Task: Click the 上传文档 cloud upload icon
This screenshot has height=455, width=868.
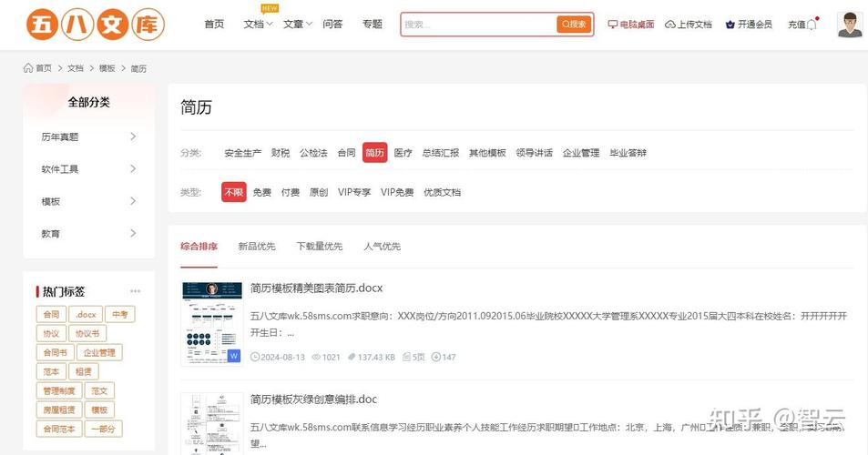Action: click(670, 25)
